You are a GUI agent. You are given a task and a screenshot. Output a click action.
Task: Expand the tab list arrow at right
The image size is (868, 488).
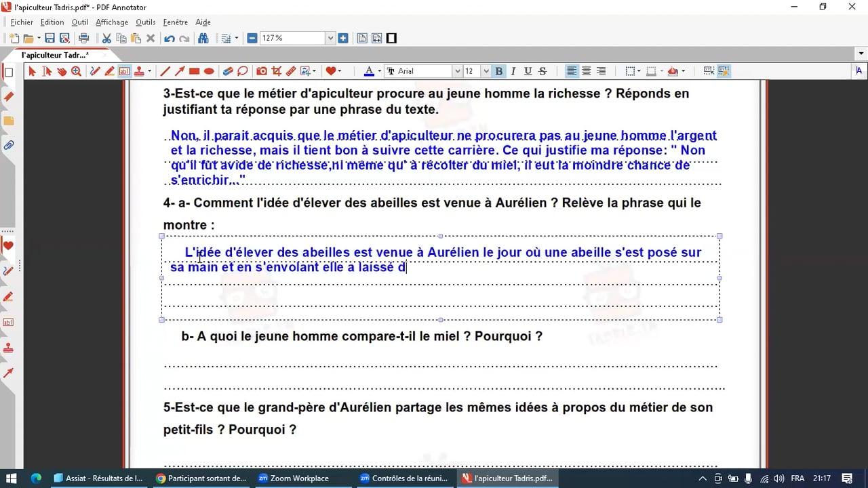coord(862,54)
